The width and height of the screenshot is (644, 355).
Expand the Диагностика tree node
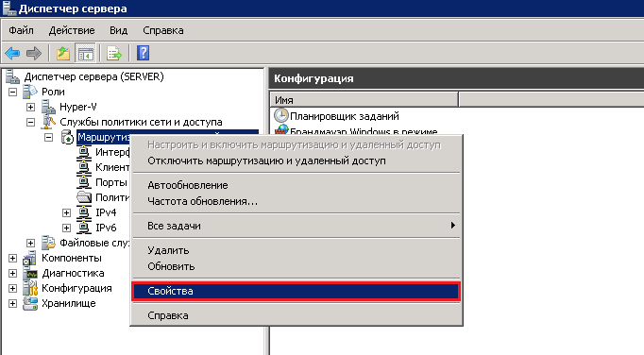point(12,273)
